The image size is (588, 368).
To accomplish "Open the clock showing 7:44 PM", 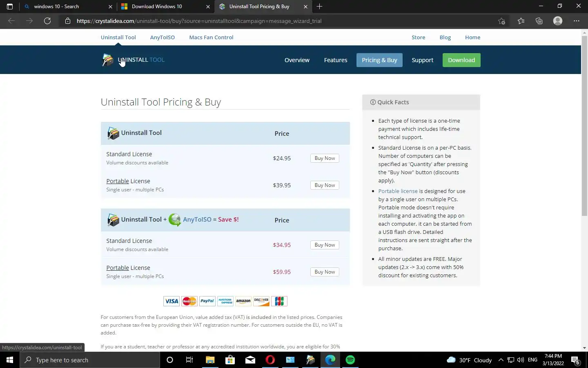I will pyautogui.click(x=553, y=360).
